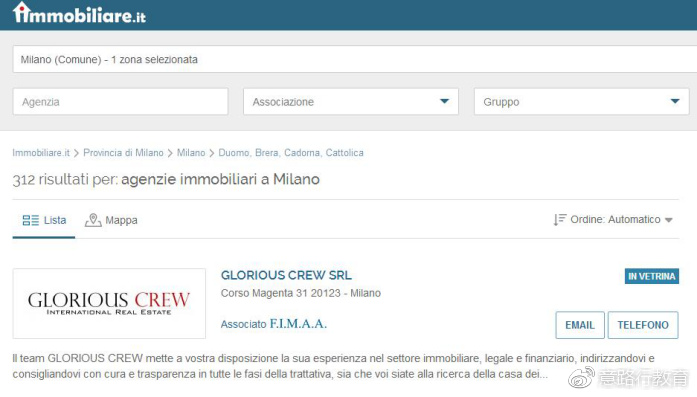Click the '312 risultati per' results heading

166,179
